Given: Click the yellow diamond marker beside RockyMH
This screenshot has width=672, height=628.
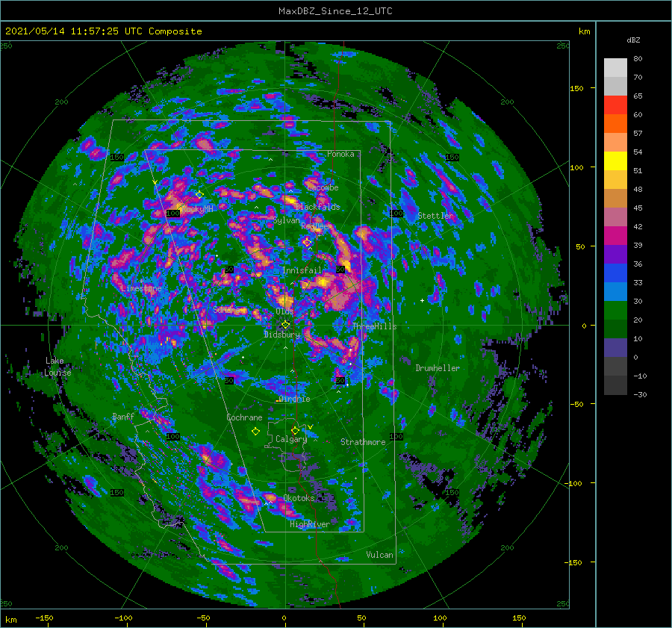Looking at the screenshot, I should pyautogui.click(x=199, y=195).
